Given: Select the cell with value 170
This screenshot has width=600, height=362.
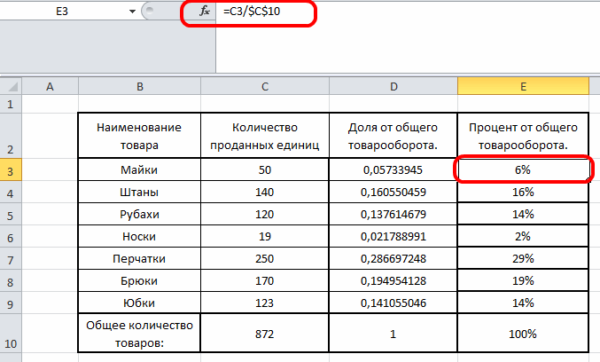Looking at the screenshot, I should [x=265, y=280].
